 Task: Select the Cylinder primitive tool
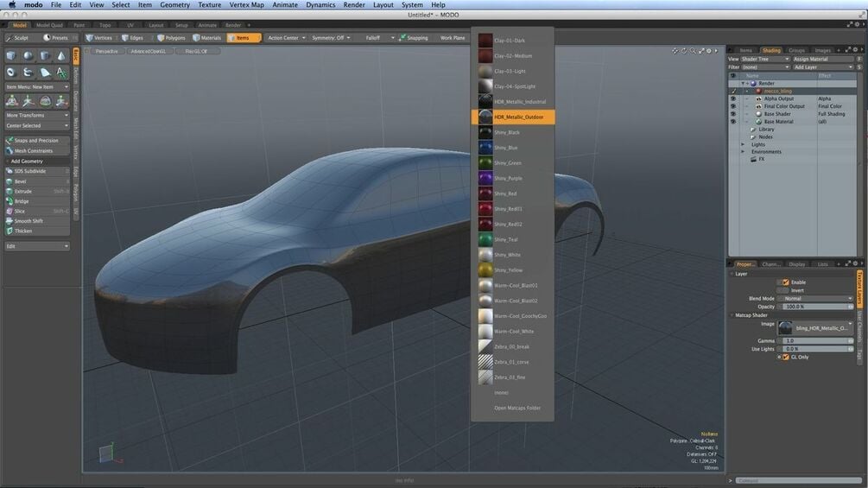45,56
